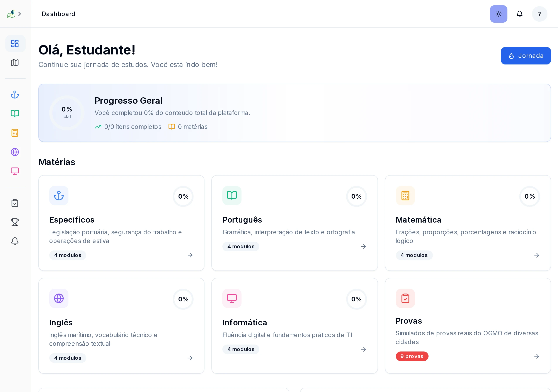Select the Provas clipboard icon in sidebar

point(15,203)
